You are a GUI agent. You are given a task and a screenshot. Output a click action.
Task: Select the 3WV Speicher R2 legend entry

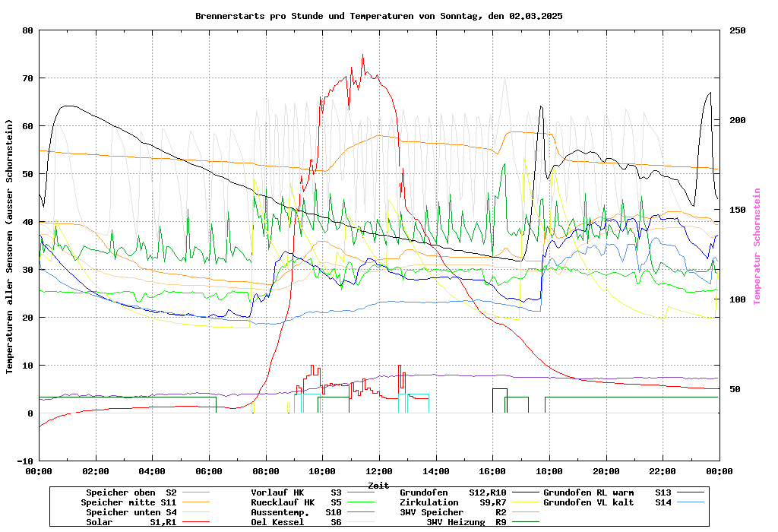coord(452,512)
